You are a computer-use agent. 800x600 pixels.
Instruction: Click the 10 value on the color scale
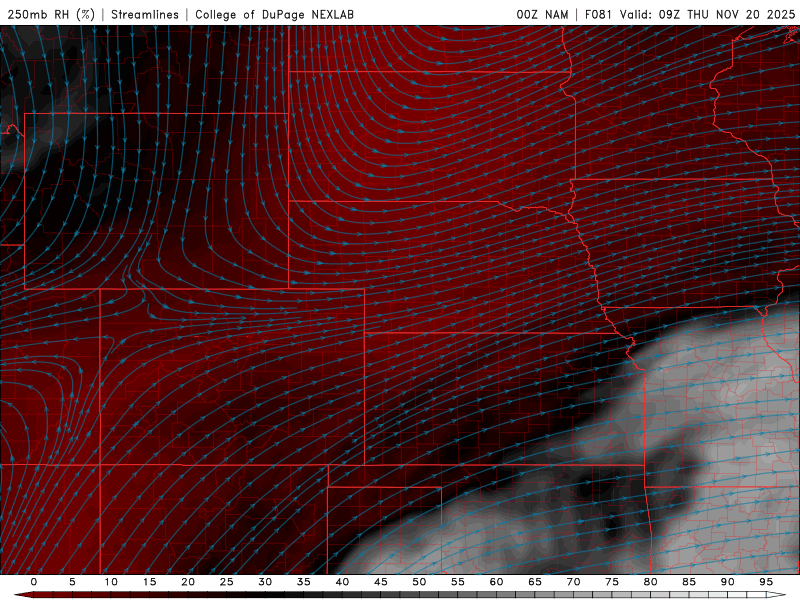[x=111, y=582]
